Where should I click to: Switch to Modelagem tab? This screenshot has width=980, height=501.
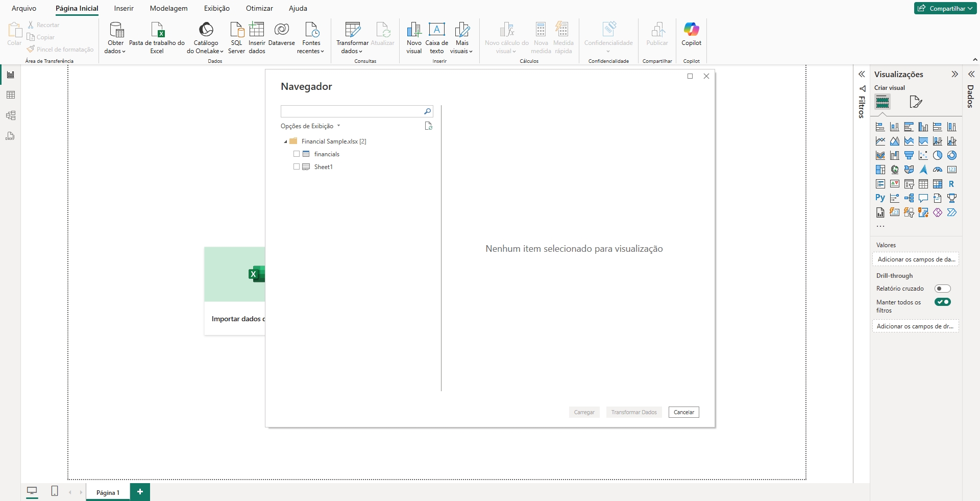168,8
